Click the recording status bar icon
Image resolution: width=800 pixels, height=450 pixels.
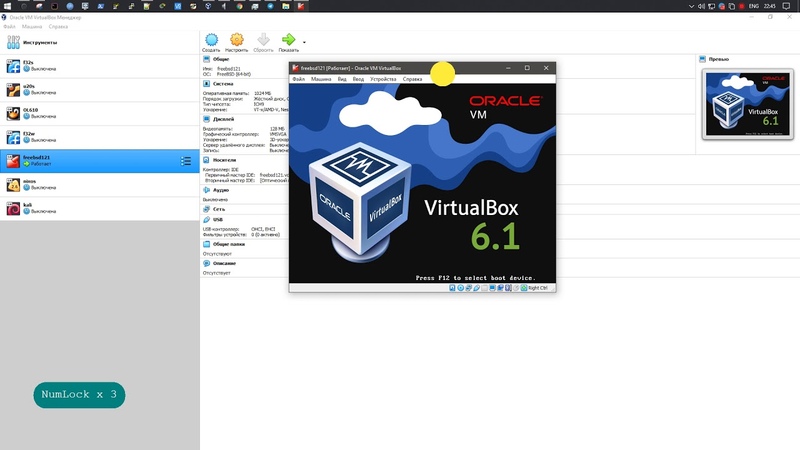pyautogui.click(x=501, y=288)
